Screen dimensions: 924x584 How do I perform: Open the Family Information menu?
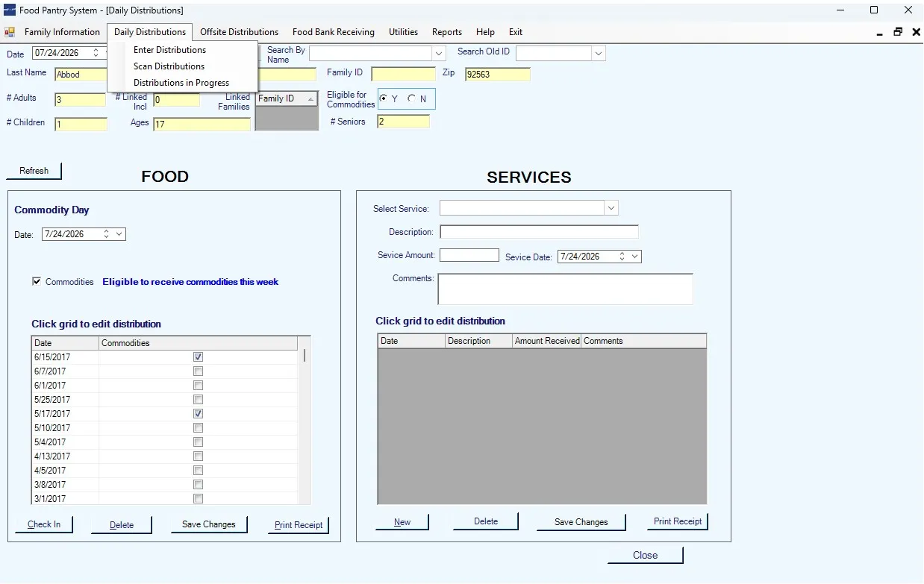[62, 32]
